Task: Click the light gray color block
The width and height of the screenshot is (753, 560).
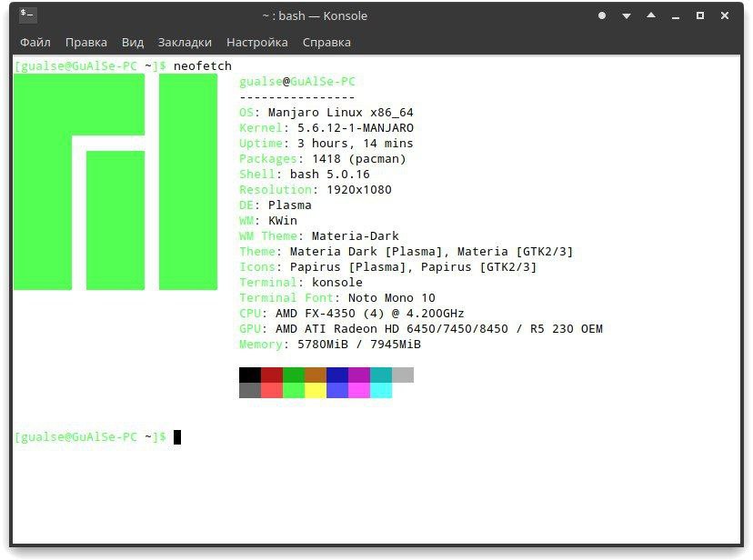Action: tap(403, 375)
